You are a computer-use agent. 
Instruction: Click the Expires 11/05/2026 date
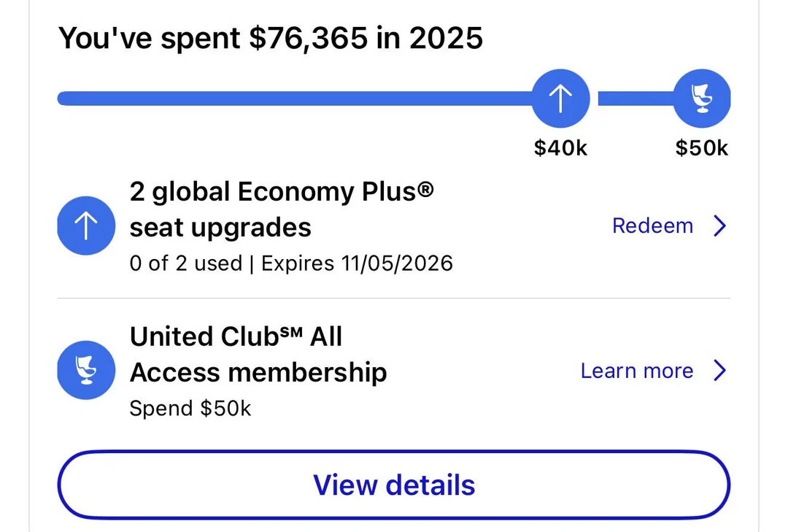pyautogui.click(x=357, y=263)
